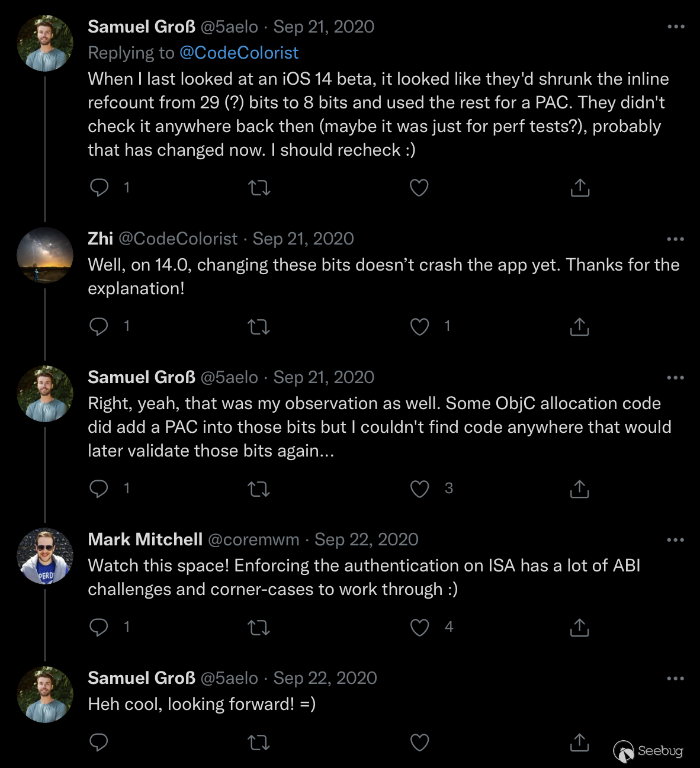
Task: Retweet Zhi's 'Thanks for the explanation' tweet
Action: click(259, 327)
